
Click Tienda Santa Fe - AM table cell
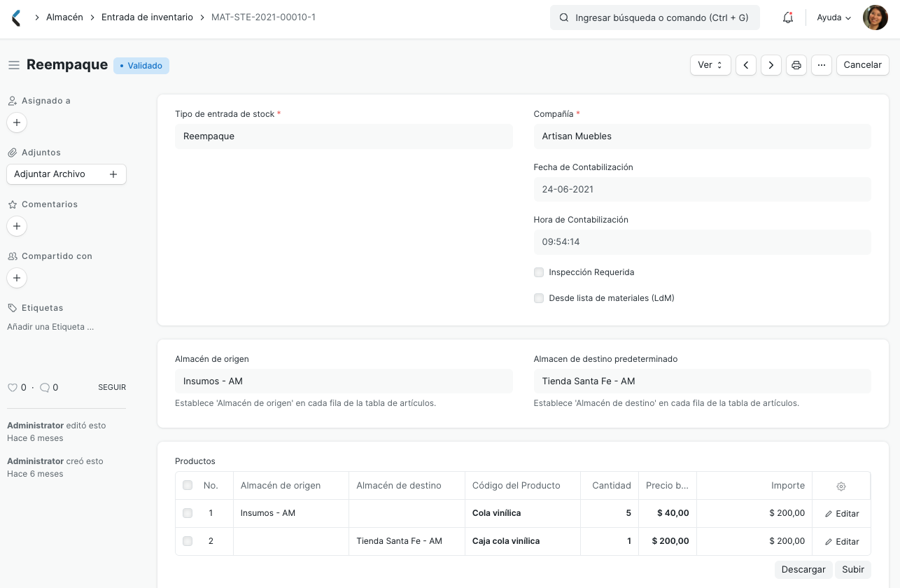[x=407, y=541]
